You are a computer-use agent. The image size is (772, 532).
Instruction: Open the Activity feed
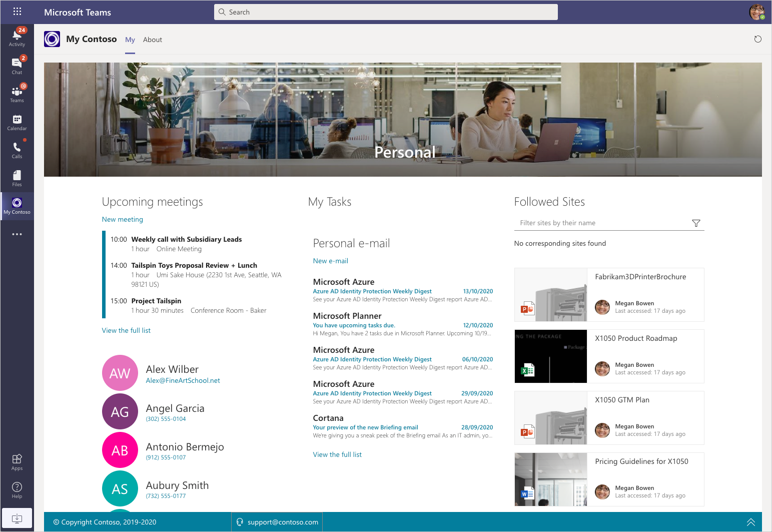coord(17,36)
